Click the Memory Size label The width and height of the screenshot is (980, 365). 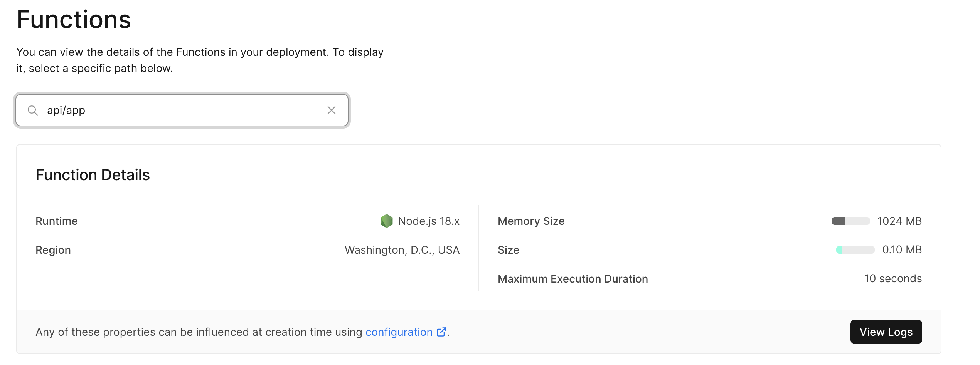click(531, 221)
